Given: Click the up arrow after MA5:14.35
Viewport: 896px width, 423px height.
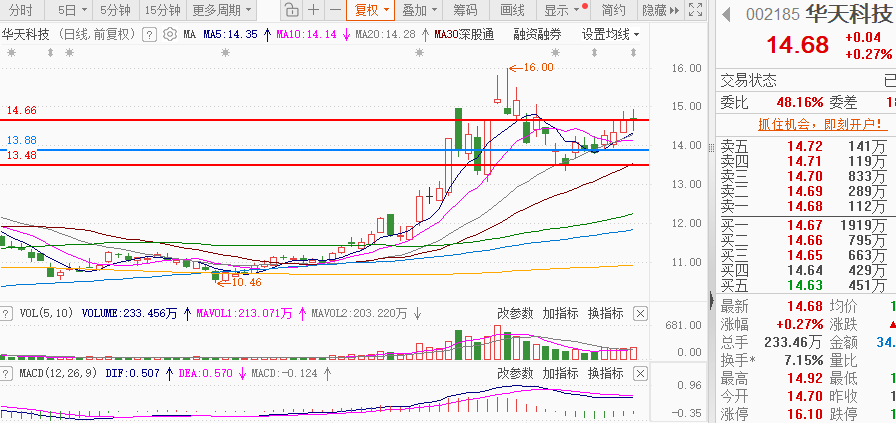Looking at the screenshot, I should click(x=266, y=35).
